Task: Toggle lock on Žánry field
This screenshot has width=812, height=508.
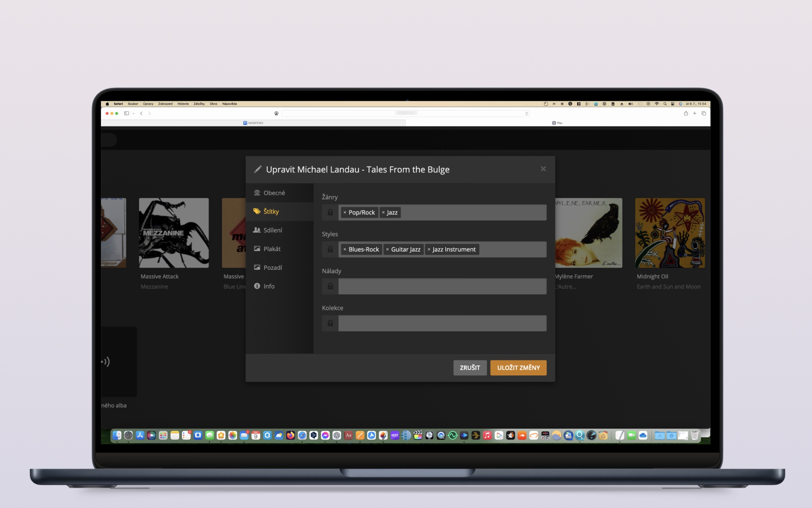Action: (330, 212)
